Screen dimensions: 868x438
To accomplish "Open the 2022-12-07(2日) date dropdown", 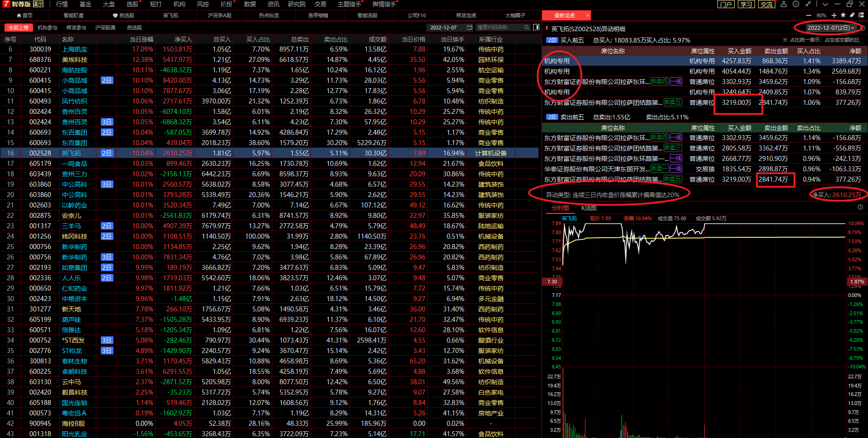I will (x=831, y=28).
